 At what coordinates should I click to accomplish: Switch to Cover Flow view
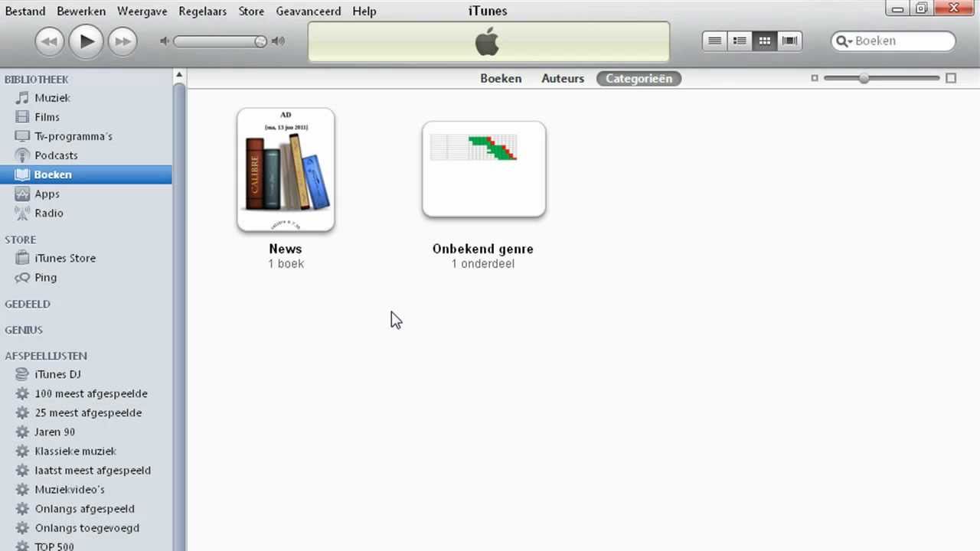(789, 41)
